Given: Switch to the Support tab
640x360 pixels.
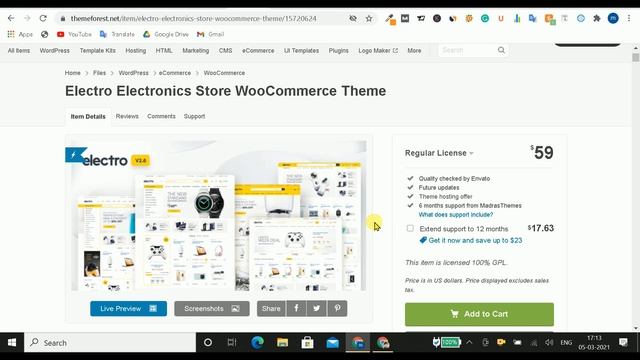Looking at the screenshot, I should coord(194,116).
